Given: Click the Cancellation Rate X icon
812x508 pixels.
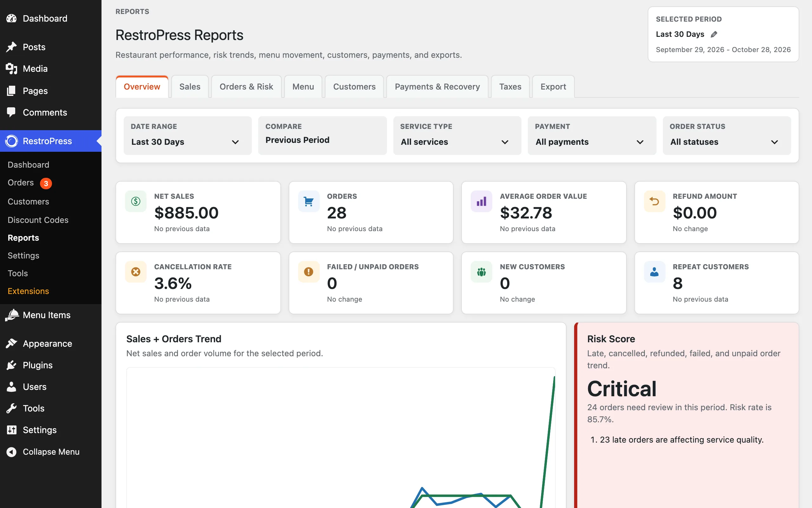Looking at the screenshot, I should [135, 272].
